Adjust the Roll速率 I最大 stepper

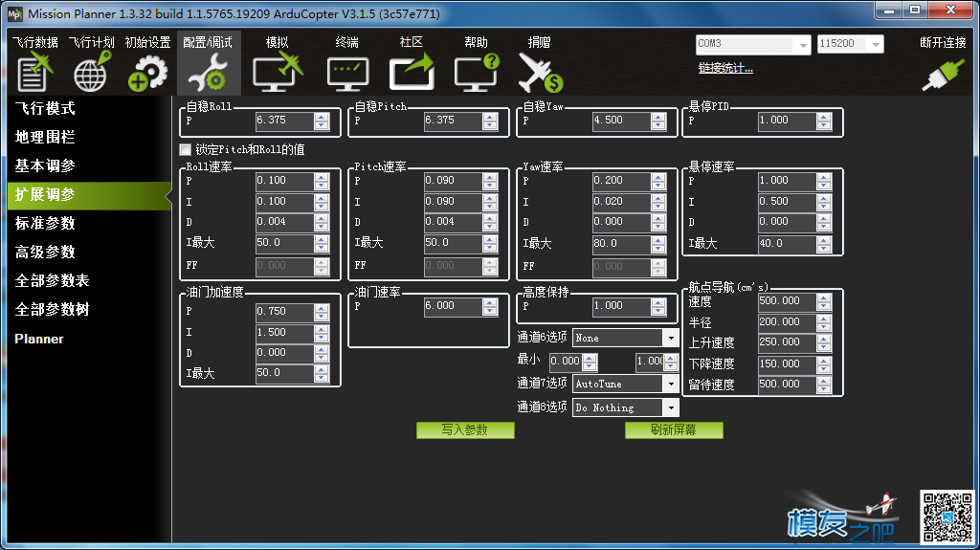(x=322, y=243)
